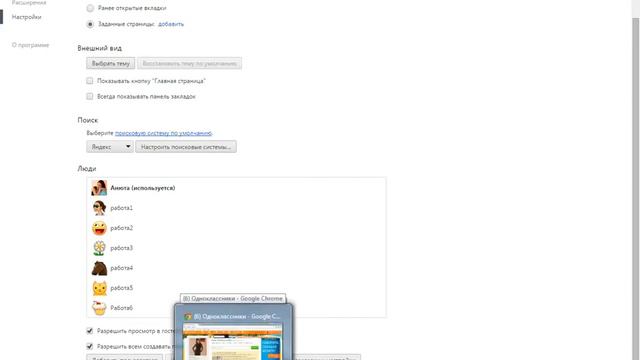This screenshot has height=360, width=640.
Task: Click Chrome icon in taskbar preview title
Action: click(x=188, y=316)
